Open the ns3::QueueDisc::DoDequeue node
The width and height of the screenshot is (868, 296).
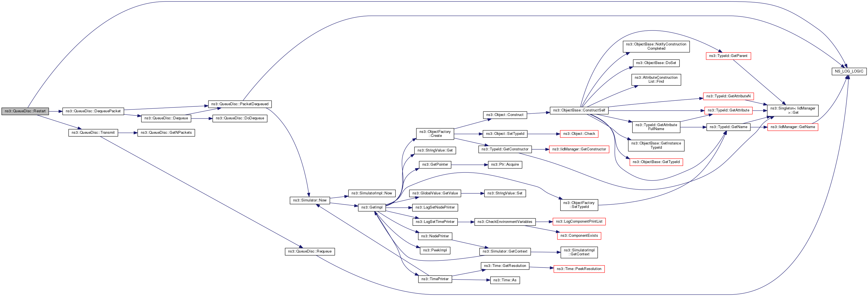tap(240, 118)
